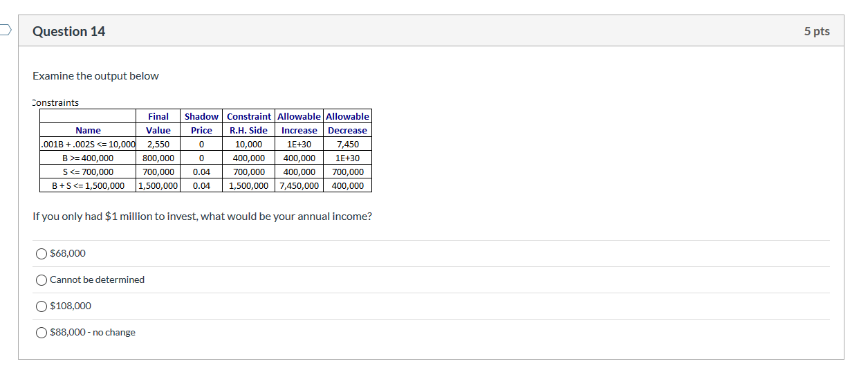Click the flag marker beside Question 14
868x377 pixels.
pos(5,30)
